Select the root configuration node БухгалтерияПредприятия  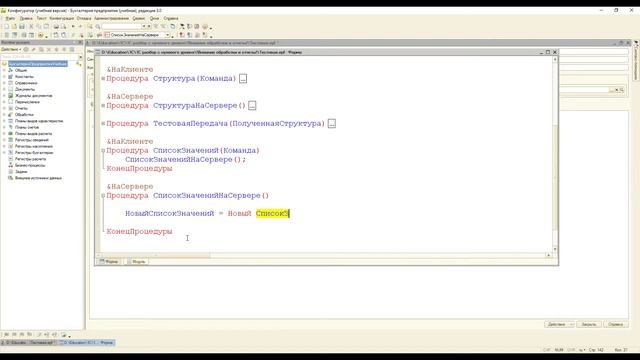38,64
